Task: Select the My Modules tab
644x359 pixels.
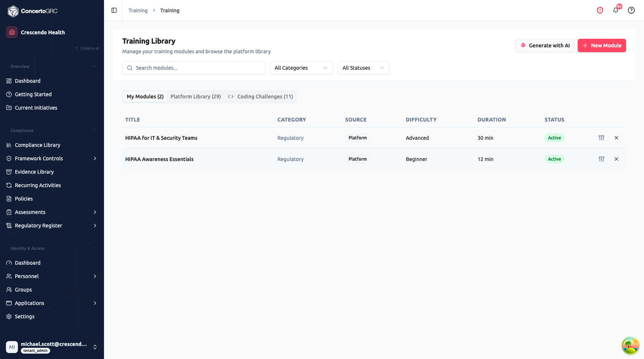Action: pos(145,97)
